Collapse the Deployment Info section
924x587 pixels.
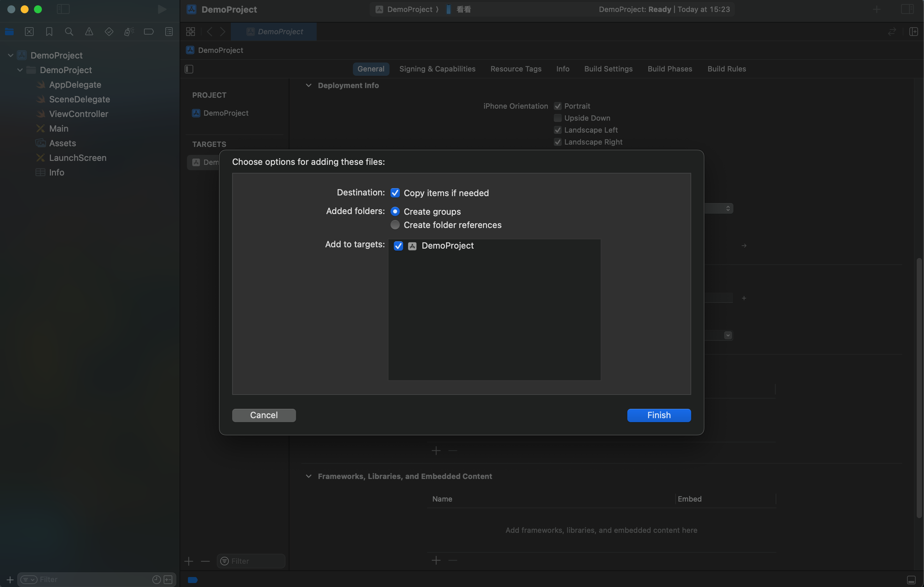(x=309, y=85)
